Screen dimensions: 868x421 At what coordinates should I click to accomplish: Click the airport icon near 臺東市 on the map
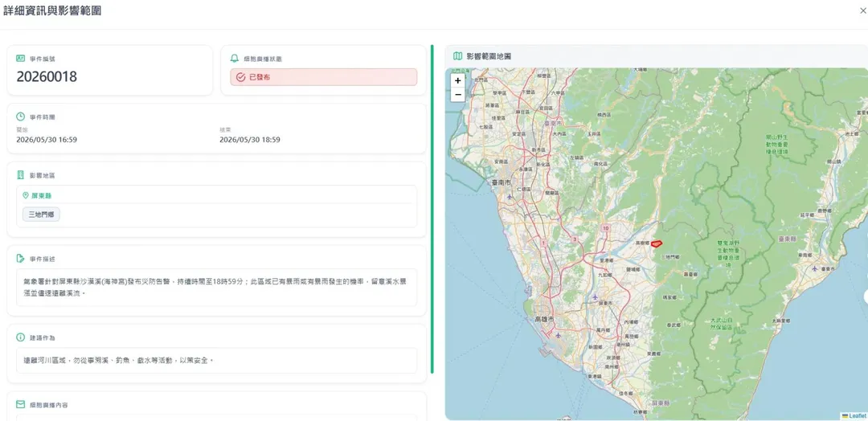tap(814, 269)
